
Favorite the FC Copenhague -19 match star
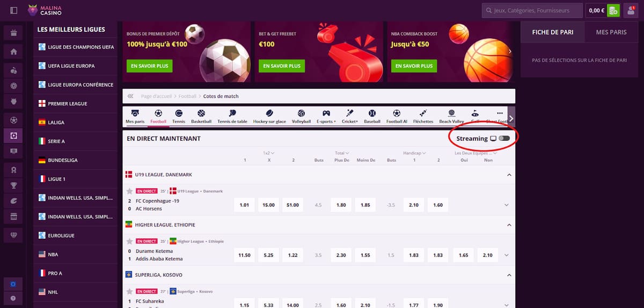129,191
